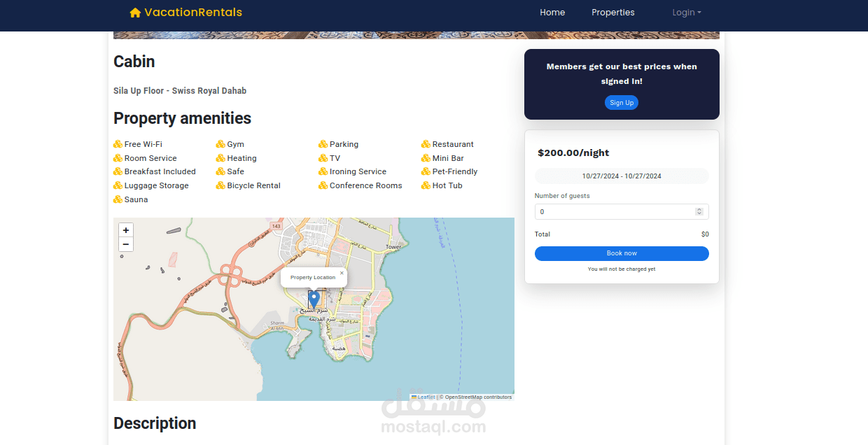Zoom out on the map

pos(126,244)
